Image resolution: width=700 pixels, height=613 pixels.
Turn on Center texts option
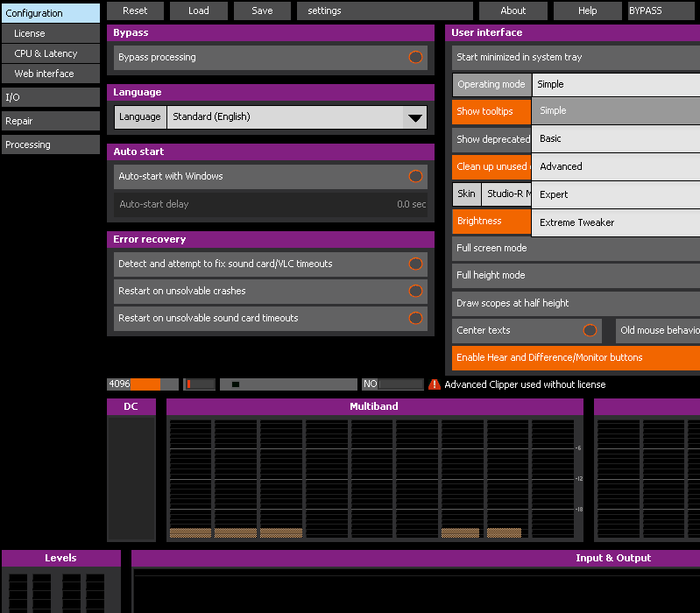click(x=590, y=330)
